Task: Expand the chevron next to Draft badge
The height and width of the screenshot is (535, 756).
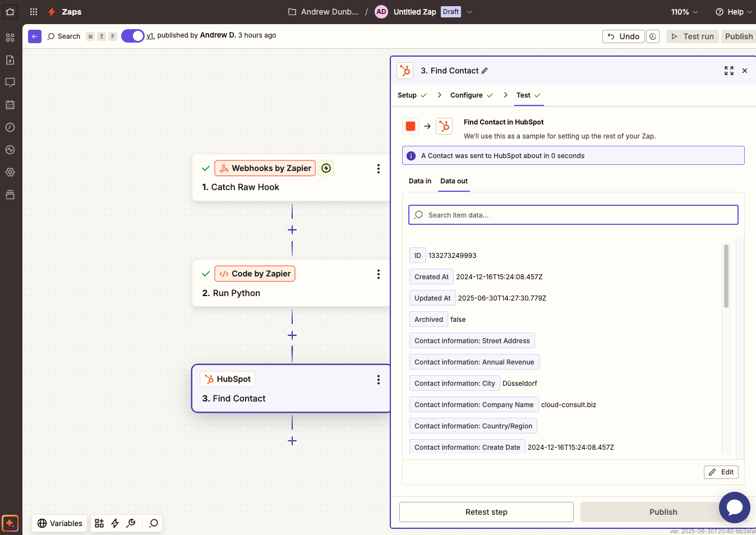Action: pyautogui.click(x=469, y=12)
